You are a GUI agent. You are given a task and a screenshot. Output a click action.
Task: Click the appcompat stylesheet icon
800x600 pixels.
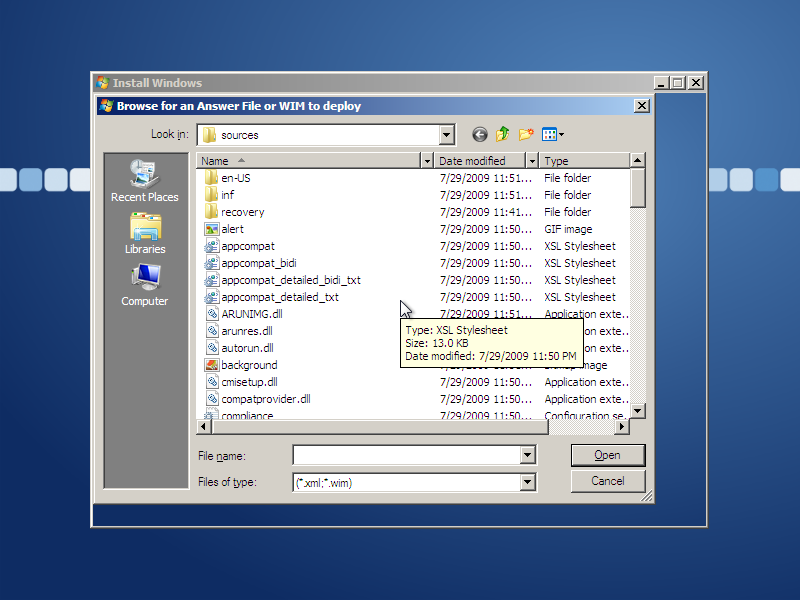(211, 246)
